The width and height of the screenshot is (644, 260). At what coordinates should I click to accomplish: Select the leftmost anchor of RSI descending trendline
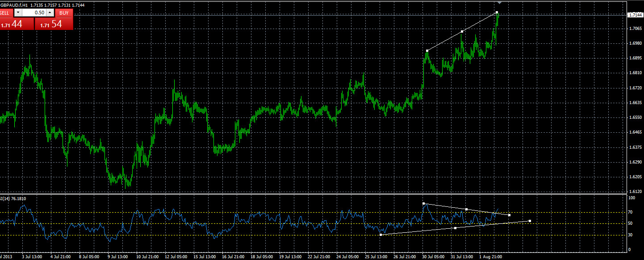coord(423,203)
